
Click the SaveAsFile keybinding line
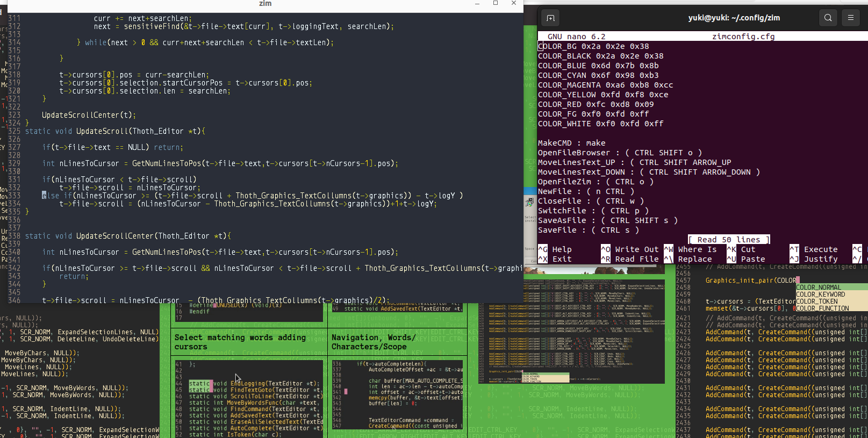(x=608, y=220)
